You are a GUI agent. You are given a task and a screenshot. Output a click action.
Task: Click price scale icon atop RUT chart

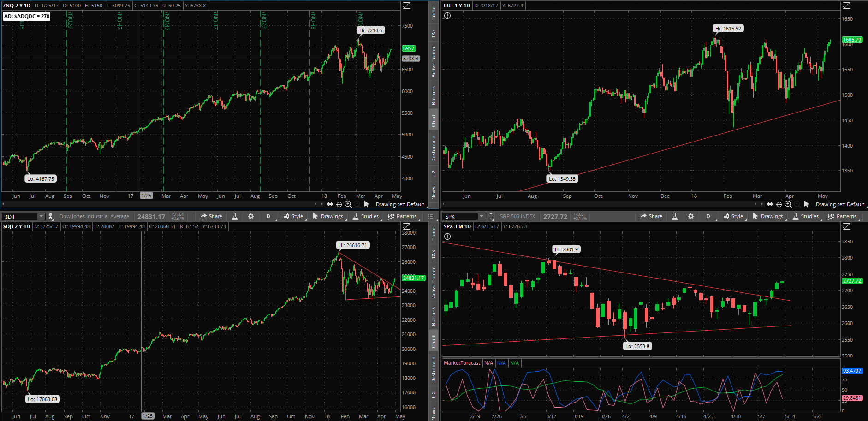pos(847,6)
